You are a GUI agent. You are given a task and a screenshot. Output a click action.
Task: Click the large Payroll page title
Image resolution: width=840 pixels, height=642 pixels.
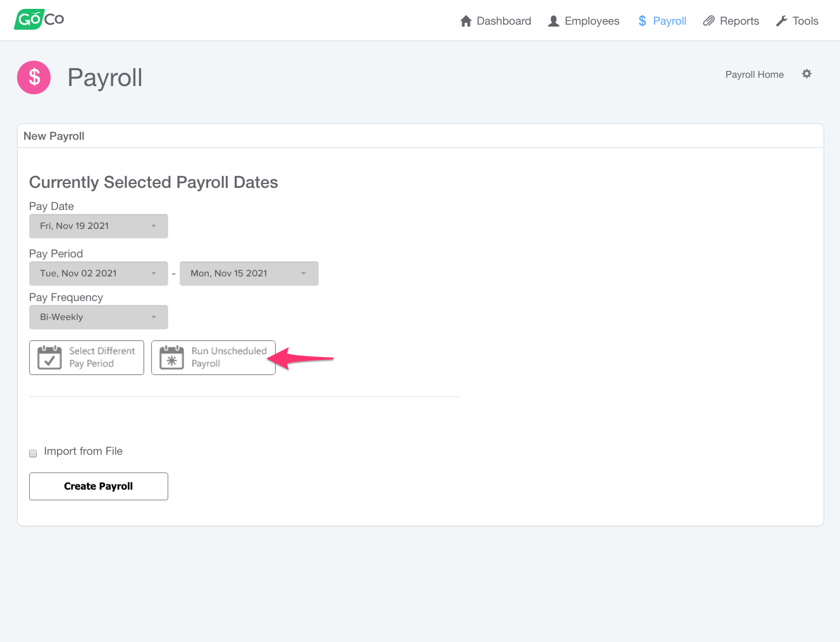[105, 78]
